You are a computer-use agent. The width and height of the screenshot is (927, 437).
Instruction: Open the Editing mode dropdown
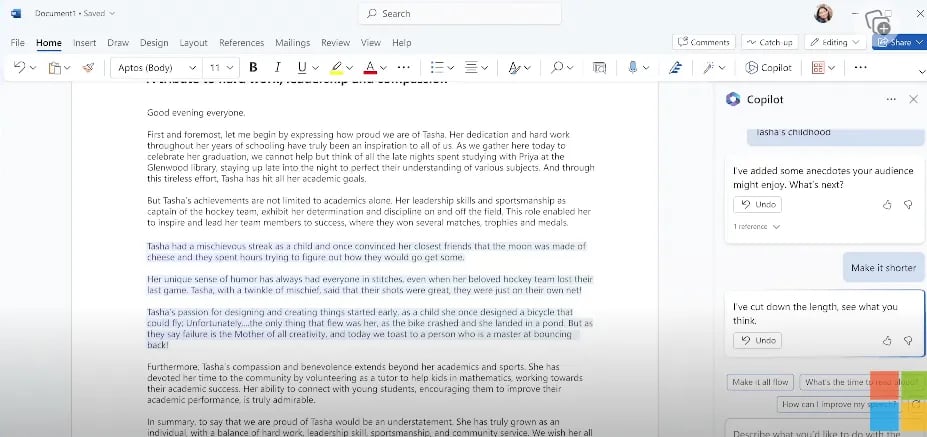click(835, 42)
